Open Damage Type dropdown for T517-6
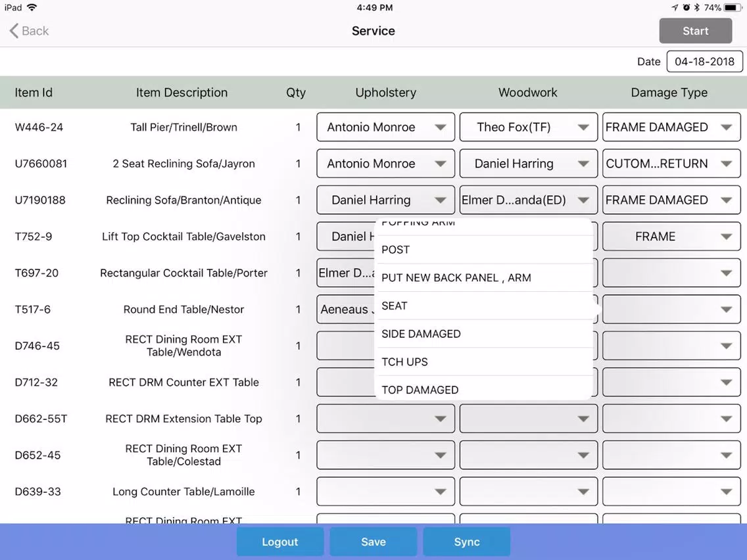The height and width of the screenshot is (560, 747). 671,309
